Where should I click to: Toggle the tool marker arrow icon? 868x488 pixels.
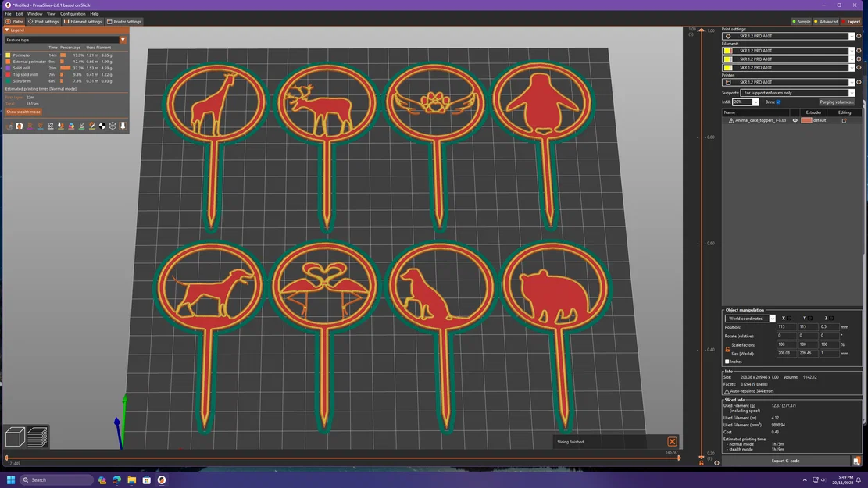(x=123, y=126)
